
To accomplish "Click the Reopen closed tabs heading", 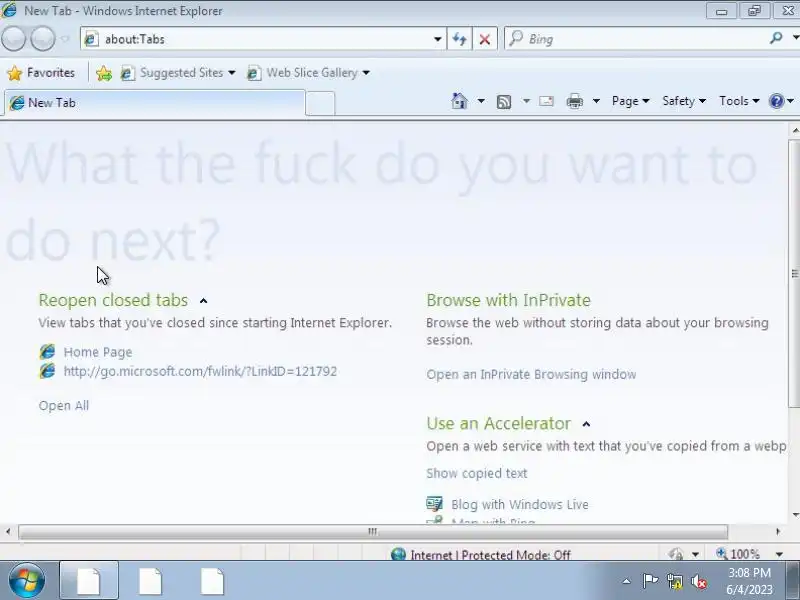I will pos(113,300).
